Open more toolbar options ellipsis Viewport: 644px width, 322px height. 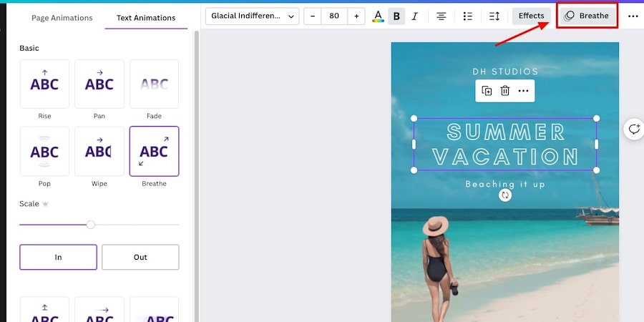click(x=633, y=16)
